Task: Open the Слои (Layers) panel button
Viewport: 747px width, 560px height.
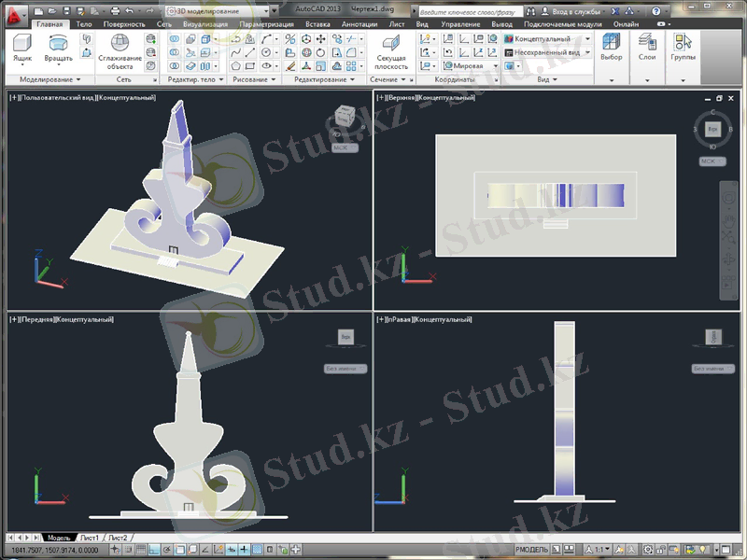Action: click(x=647, y=48)
